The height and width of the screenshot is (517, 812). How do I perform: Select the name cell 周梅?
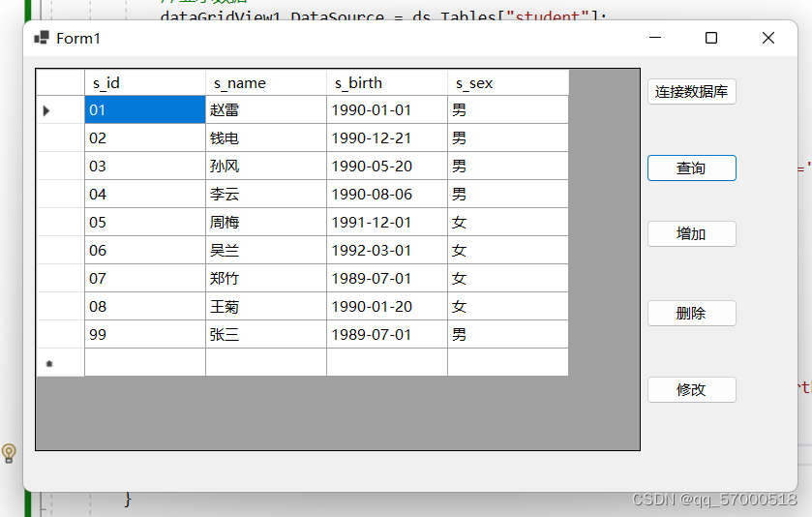pyautogui.click(x=266, y=223)
